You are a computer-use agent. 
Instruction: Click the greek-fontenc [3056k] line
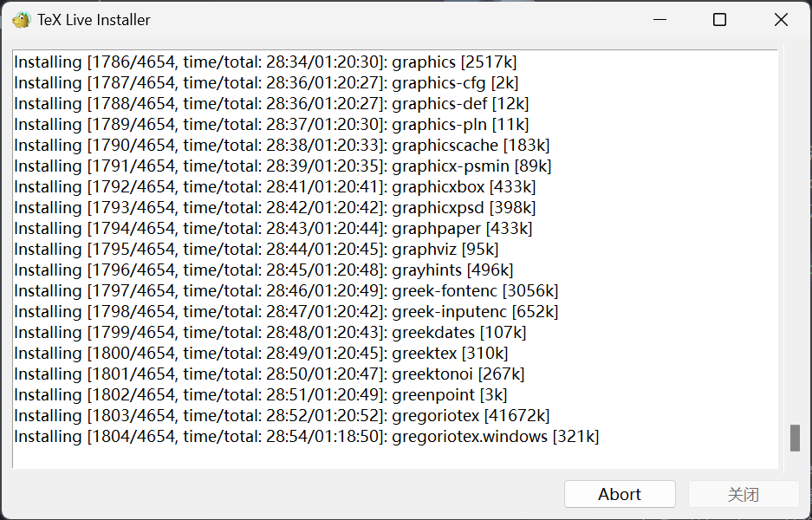(286, 291)
